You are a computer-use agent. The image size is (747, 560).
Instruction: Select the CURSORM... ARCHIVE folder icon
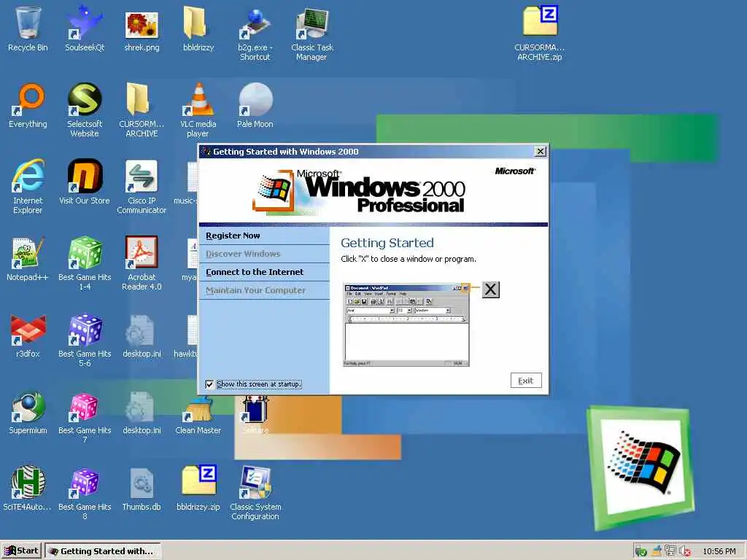pyautogui.click(x=138, y=99)
